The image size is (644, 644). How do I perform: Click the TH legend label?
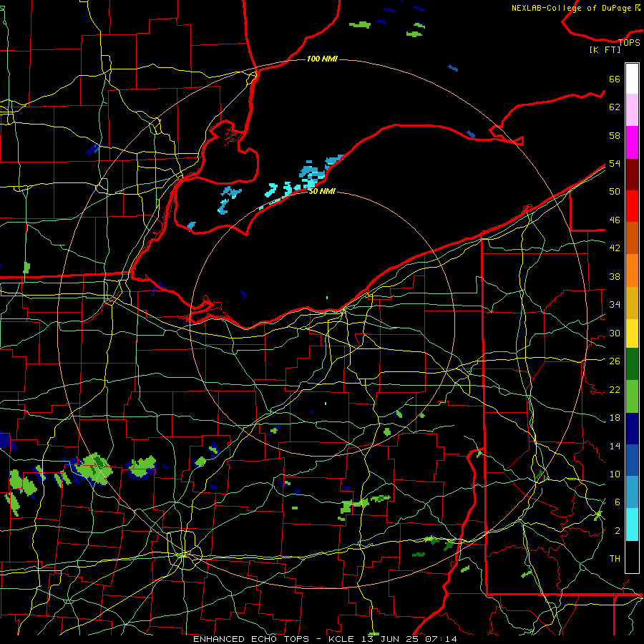(615, 558)
